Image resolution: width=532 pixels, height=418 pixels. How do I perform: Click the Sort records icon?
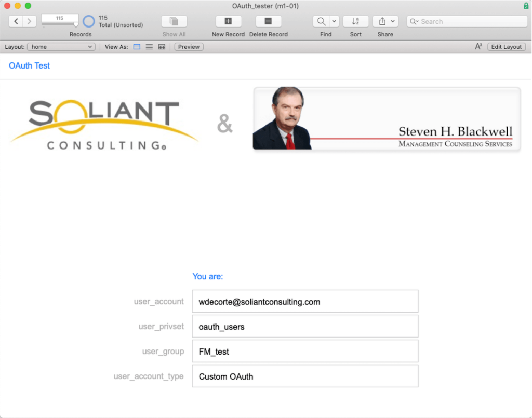tap(355, 21)
